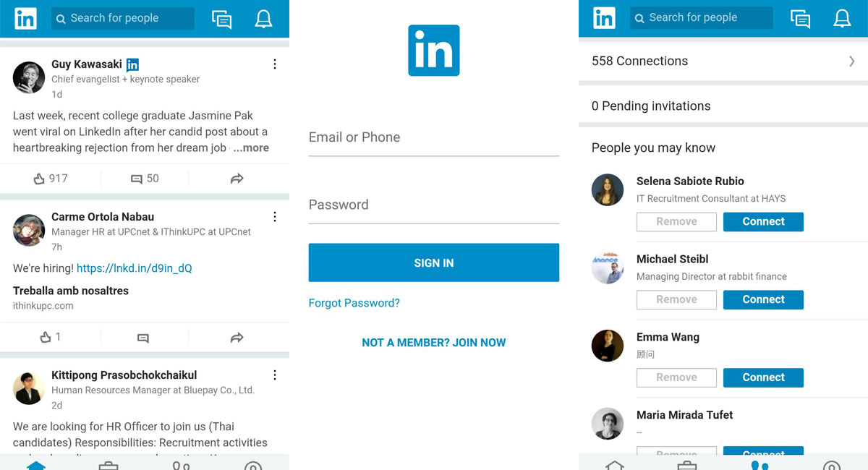Screen dimensions: 868x470
Task: Open options menu on Carme Ortola Nabau's post
Action: [275, 216]
